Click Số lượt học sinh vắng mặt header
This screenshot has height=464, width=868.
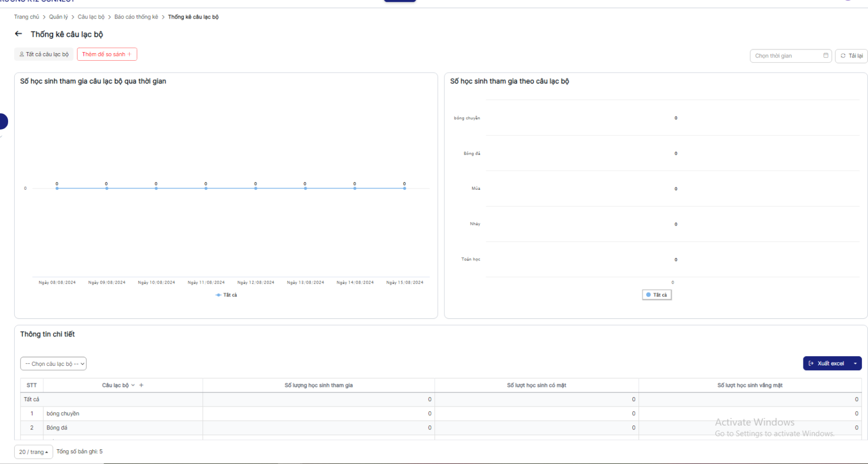click(x=750, y=385)
